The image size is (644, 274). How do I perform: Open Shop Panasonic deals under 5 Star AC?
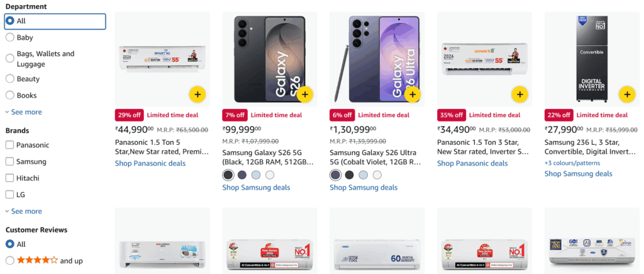coord(150,163)
